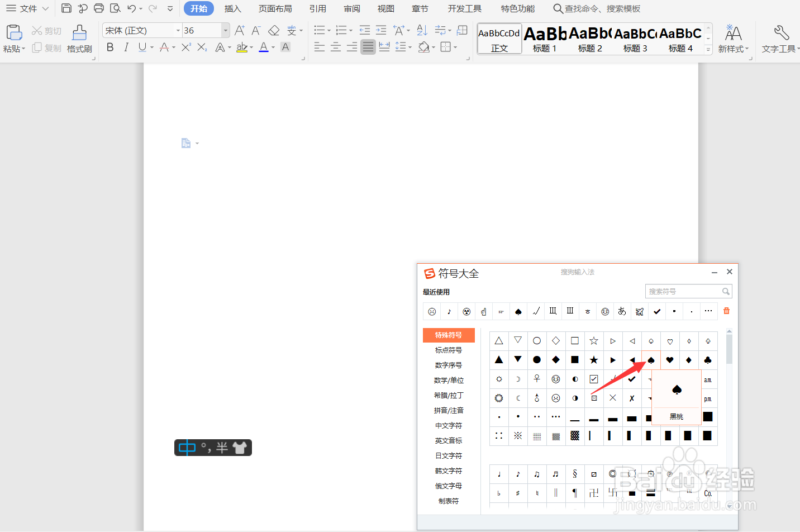Open the numbered list dropdown

(351, 31)
